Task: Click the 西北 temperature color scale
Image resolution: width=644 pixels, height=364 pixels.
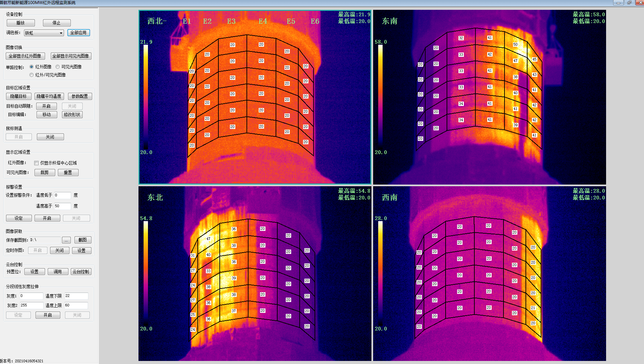Action: pyautogui.click(x=146, y=97)
